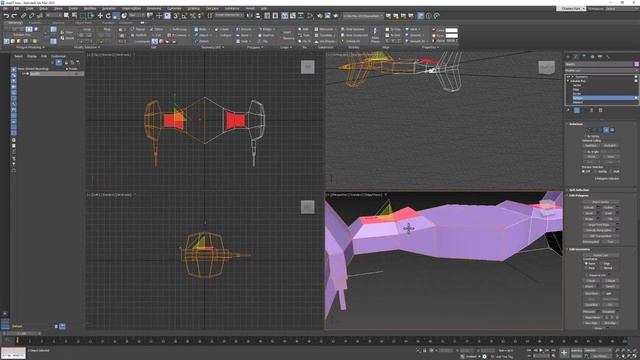Open the Modifier List dropdown

pyautogui.click(x=601, y=70)
